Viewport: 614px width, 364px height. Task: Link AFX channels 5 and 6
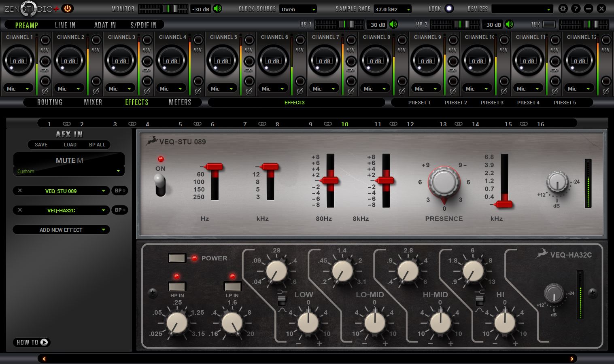pyautogui.click(x=198, y=124)
